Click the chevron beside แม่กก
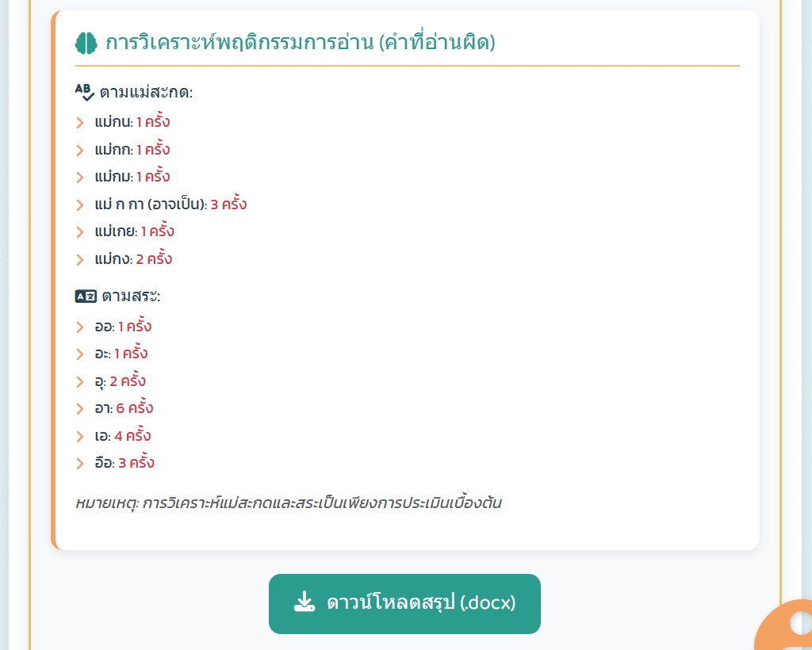This screenshot has height=650, width=812. [80, 150]
